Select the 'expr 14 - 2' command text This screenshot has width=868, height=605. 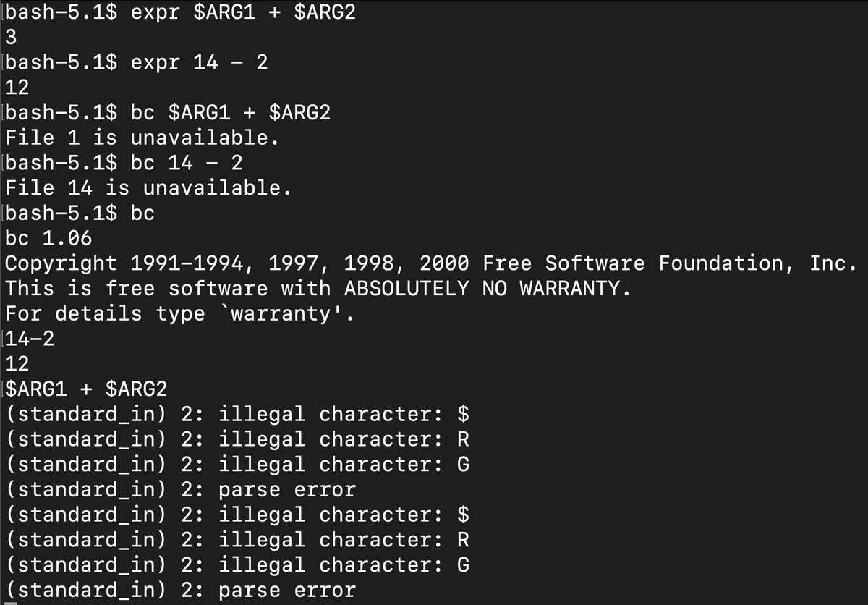click(x=199, y=62)
